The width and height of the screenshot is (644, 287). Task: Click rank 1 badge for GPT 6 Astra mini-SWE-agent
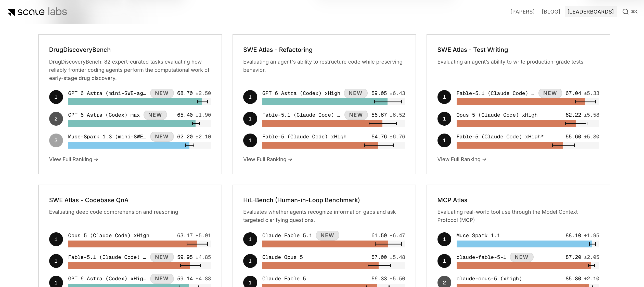(56, 97)
